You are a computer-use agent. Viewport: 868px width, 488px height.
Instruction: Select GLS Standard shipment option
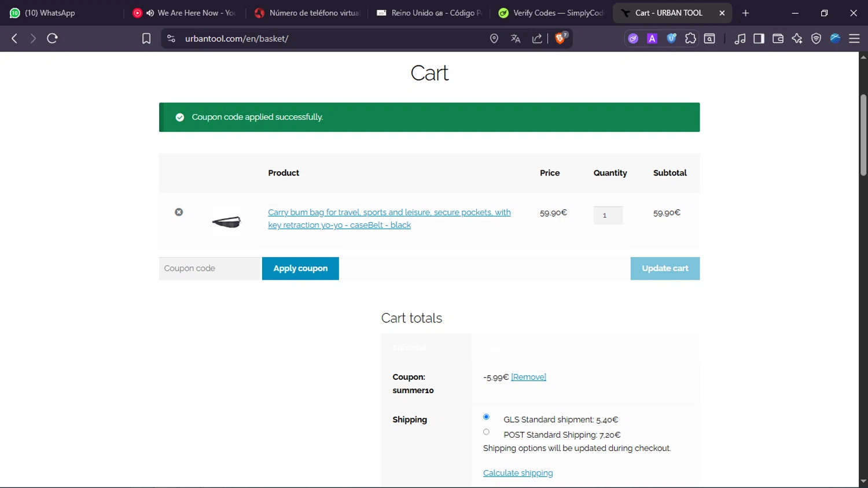(486, 417)
